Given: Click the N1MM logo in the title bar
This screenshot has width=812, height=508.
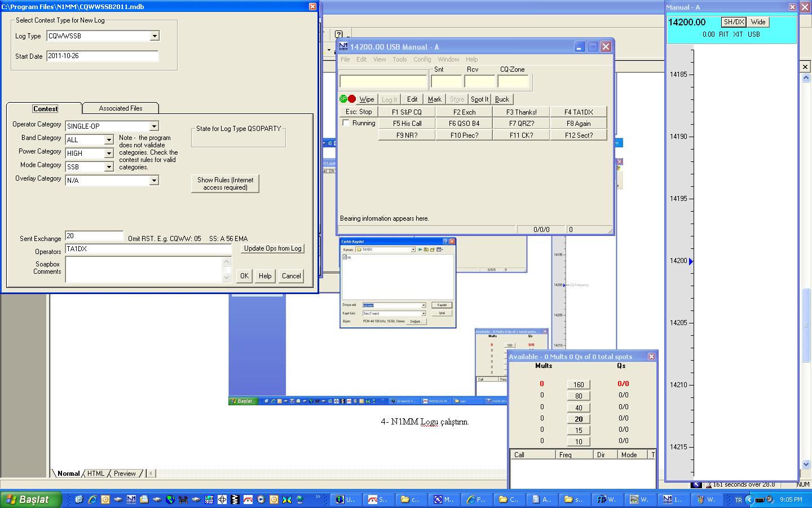Looking at the screenshot, I should 343,47.
